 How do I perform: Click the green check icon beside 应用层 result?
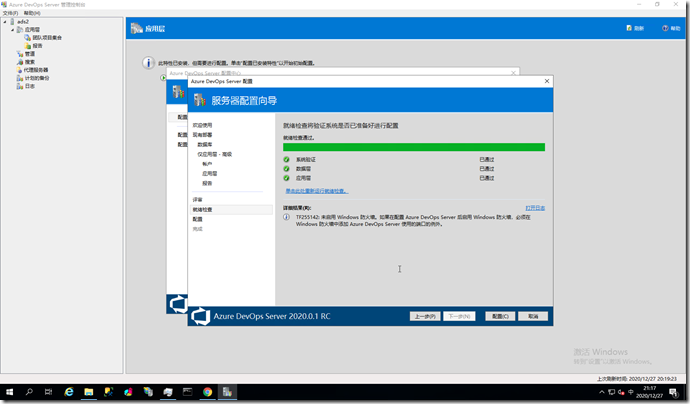tap(286, 178)
